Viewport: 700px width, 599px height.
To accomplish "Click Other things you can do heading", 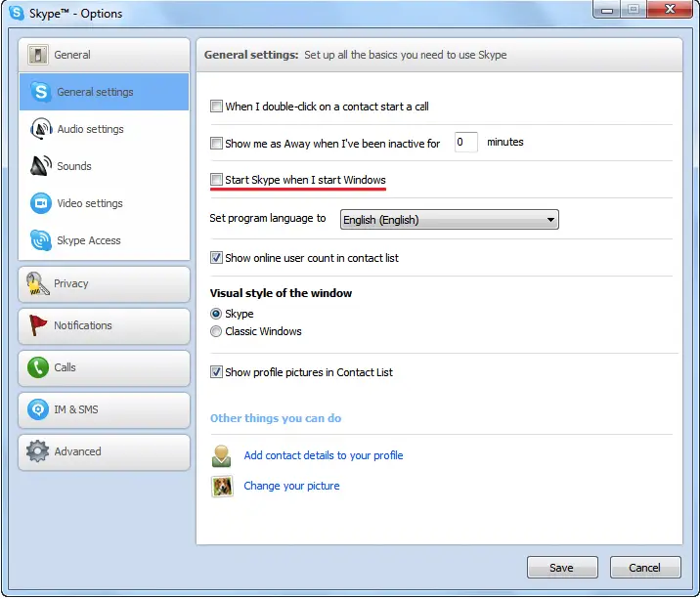I will coord(276,418).
